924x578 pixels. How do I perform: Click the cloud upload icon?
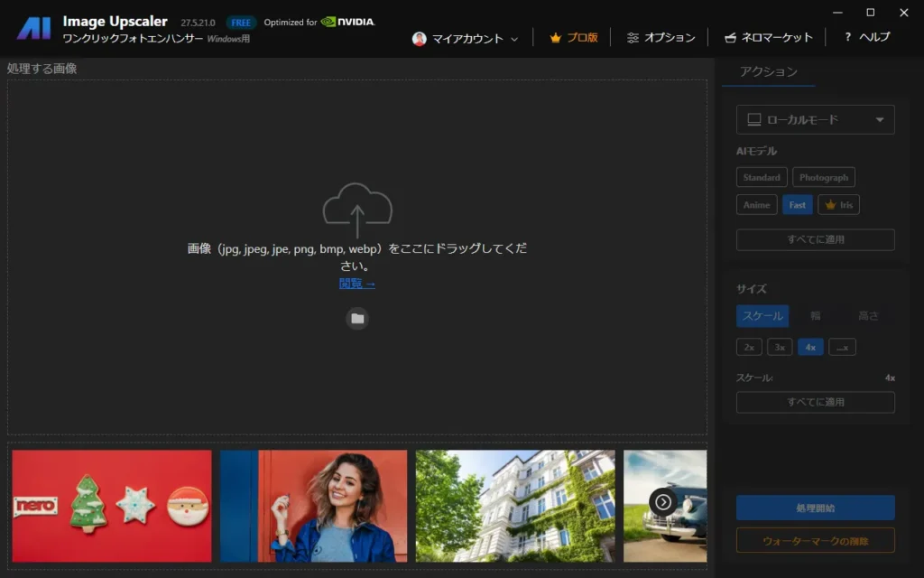pos(357,209)
